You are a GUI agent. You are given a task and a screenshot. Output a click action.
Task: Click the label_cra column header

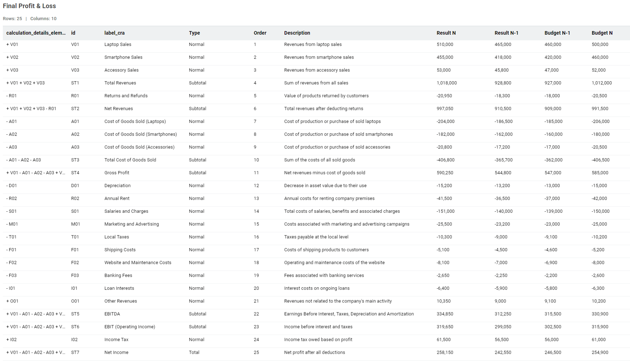115,33
